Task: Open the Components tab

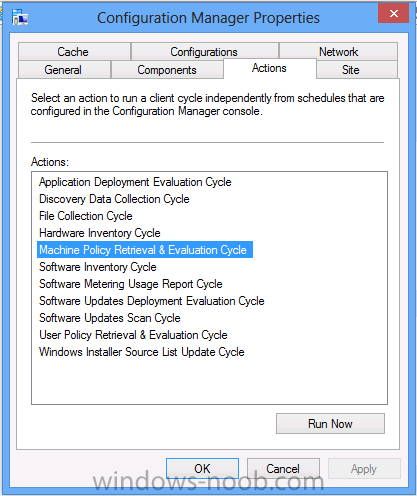Action: pyautogui.click(x=167, y=70)
